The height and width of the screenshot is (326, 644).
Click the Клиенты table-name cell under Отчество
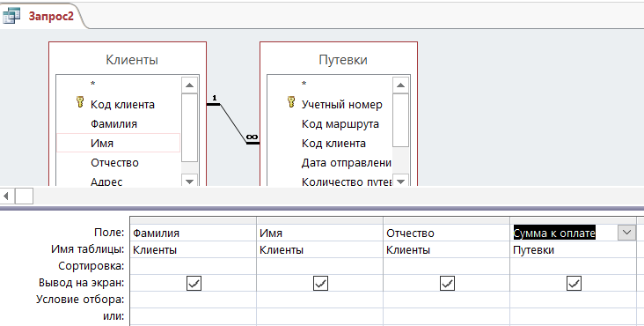[x=446, y=250]
